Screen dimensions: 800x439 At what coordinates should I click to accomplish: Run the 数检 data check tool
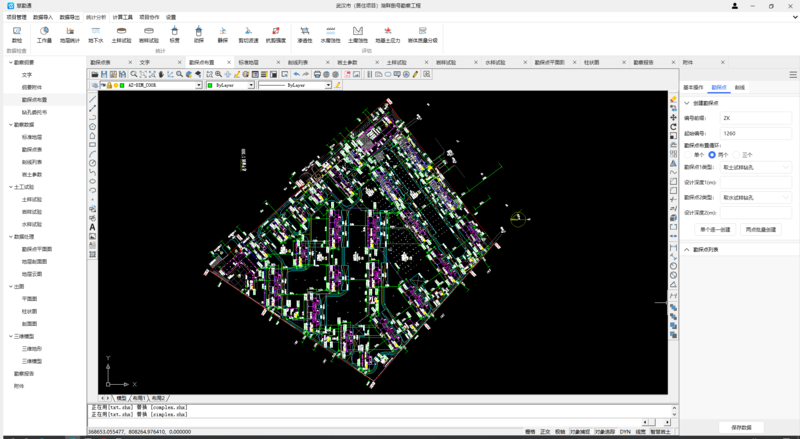pyautogui.click(x=17, y=34)
